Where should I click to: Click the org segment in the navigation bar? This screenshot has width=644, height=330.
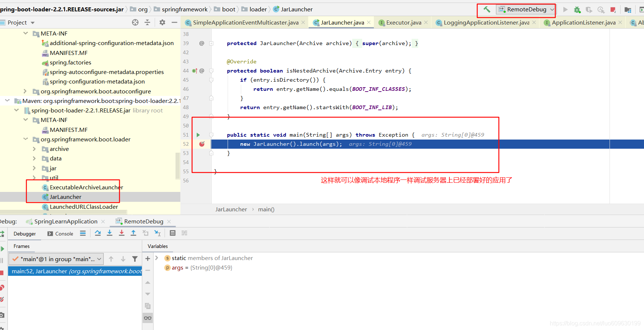coord(143,9)
